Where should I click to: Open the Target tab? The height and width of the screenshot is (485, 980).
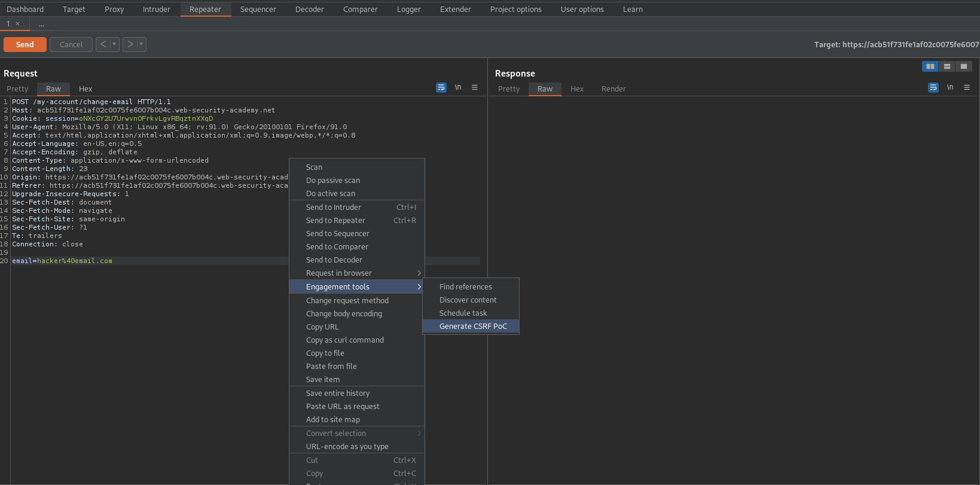point(74,9)
